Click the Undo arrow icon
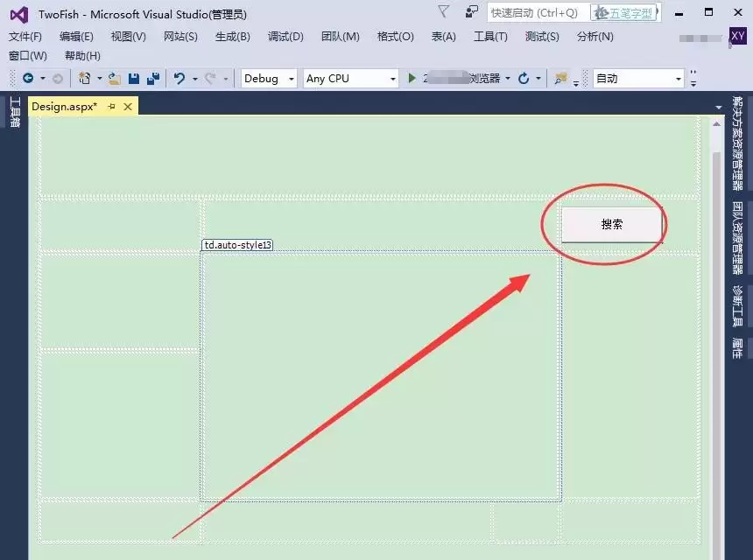This screenshot has height=560, width=753. coord(179,79)
